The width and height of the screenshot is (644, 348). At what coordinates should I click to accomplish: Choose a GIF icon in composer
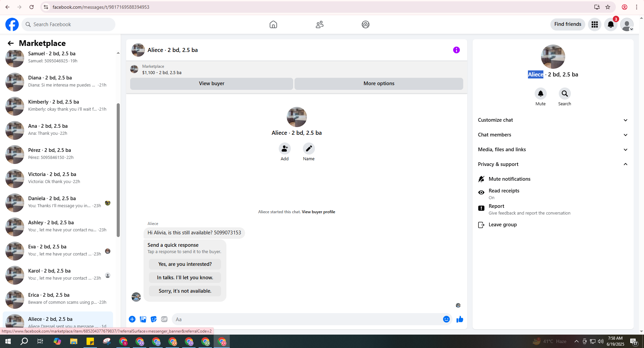point(164,319)
